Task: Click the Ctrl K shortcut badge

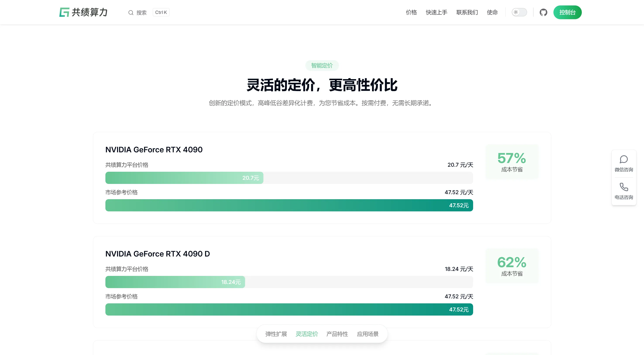Action: (x=161, y=12)
